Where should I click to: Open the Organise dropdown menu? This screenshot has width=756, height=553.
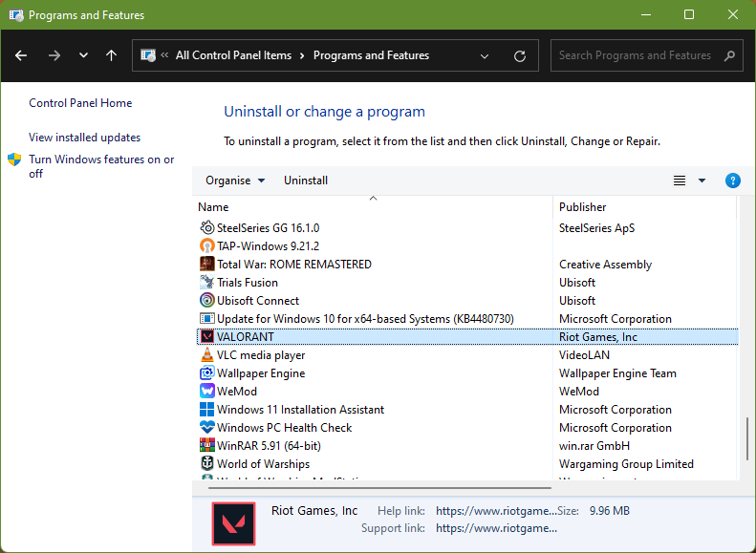click(x=235, y=181)
